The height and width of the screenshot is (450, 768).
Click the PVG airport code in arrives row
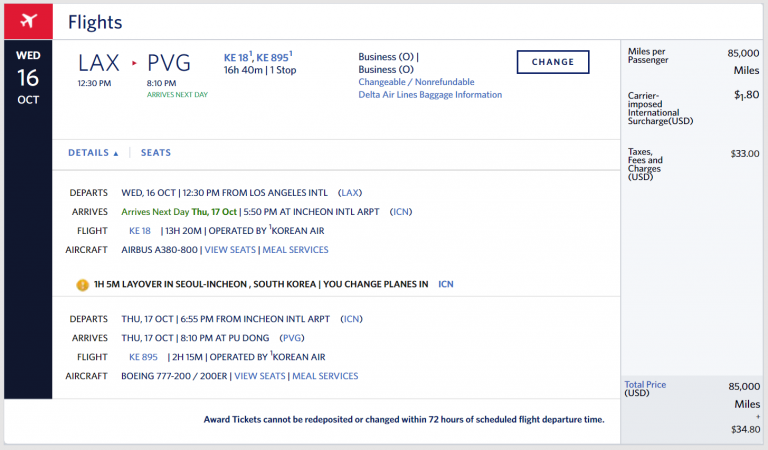coord(292,338)
